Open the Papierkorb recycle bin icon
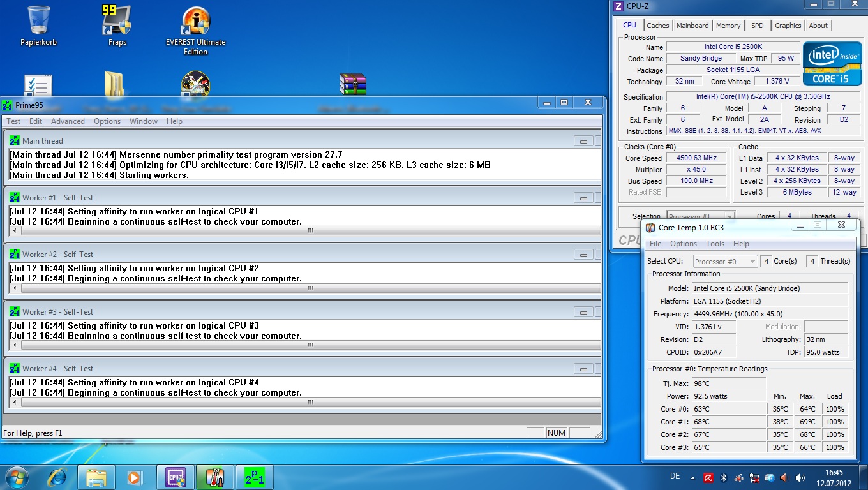Screen dimensions: 868x490 click(40, 26)
